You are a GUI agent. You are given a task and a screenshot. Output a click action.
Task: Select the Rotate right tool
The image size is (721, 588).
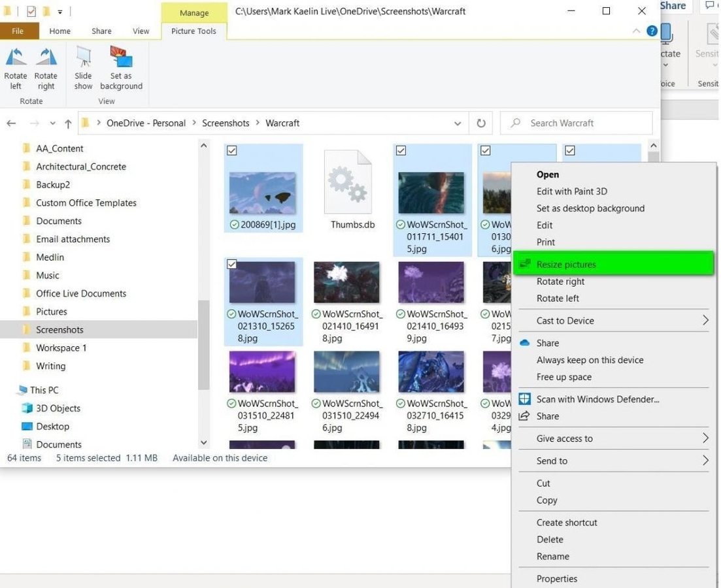[x=45, y=67]
